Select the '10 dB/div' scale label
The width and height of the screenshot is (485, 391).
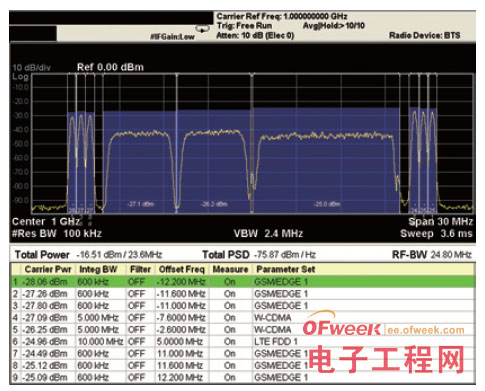[31, 68]
